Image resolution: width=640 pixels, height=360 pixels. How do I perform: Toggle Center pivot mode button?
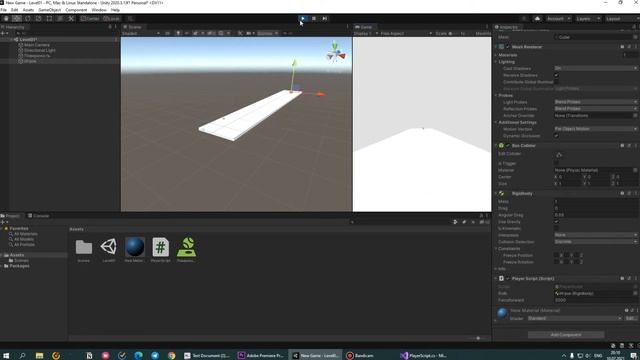90,18
